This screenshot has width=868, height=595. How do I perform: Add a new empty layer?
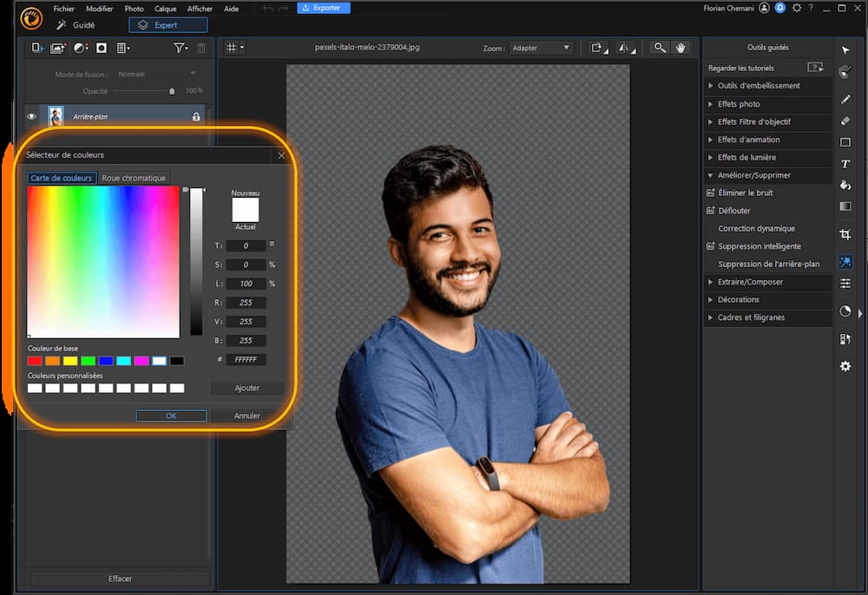point(37,48)
